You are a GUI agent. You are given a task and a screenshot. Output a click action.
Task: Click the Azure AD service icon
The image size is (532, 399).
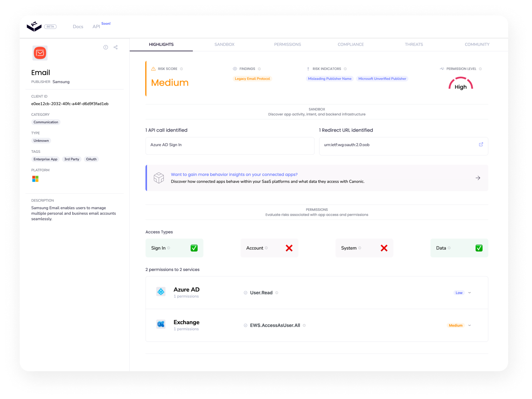click(161, 292)
